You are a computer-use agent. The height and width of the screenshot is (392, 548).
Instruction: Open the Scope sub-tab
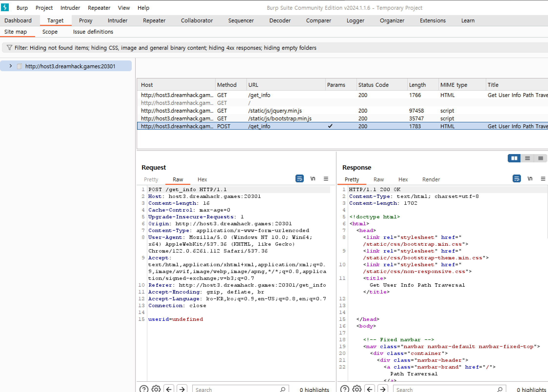[x=50, y=32]
